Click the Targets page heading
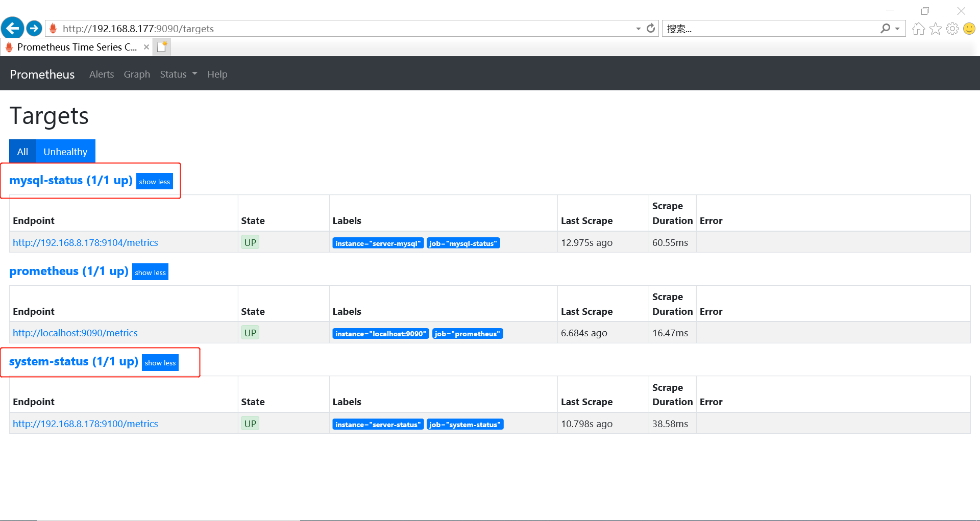The image size is (980, 521). 49,116
